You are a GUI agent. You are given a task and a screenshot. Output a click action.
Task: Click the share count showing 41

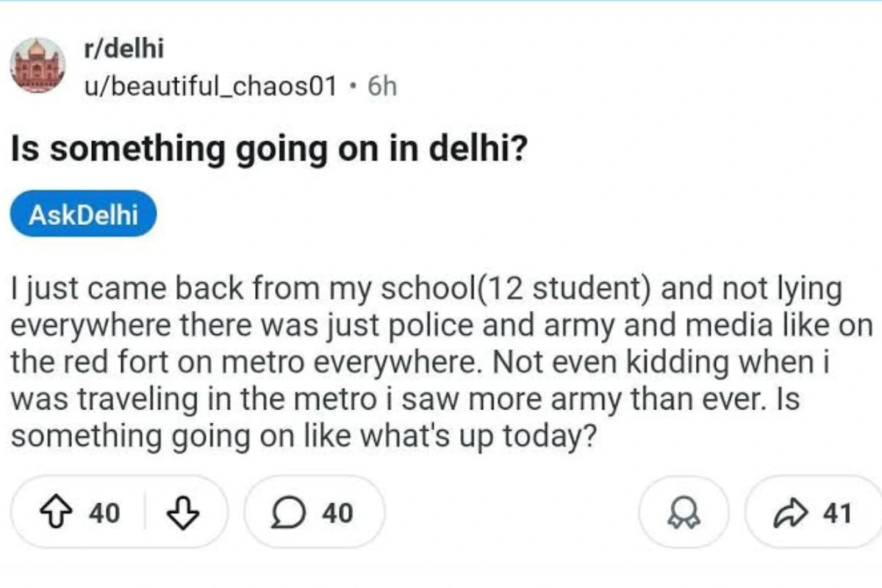click(838, 513)
